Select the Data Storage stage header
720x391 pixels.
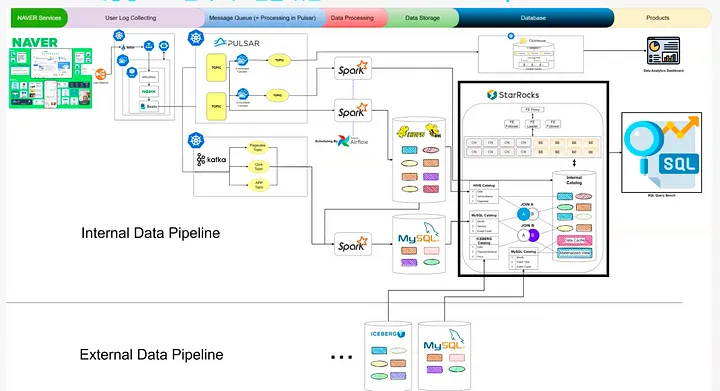coord(422,18)
